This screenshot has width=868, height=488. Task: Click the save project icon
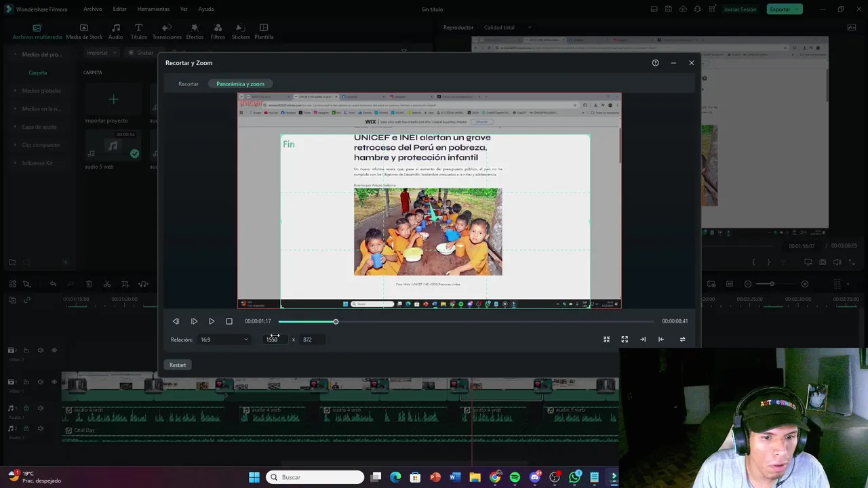pyautogui.click(x=669, y=9)
